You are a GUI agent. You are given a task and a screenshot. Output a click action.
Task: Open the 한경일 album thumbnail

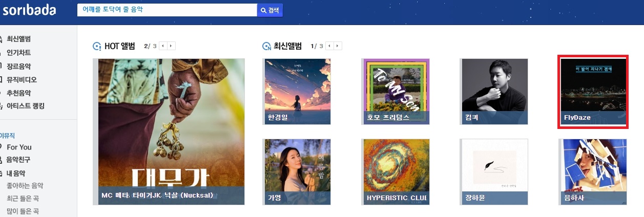[x=297, y=92]
